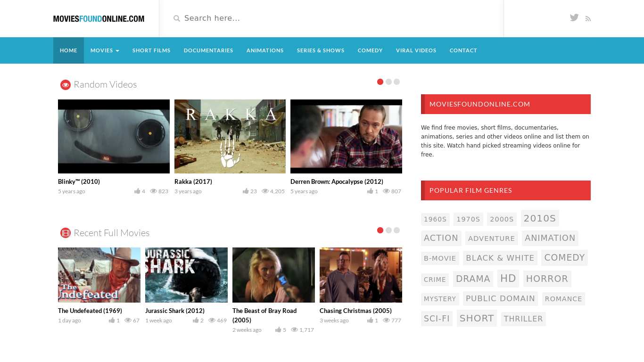644x362 pixels.
Task: Open The Undefeated (1969) title link
Action: tap(90, 311)
